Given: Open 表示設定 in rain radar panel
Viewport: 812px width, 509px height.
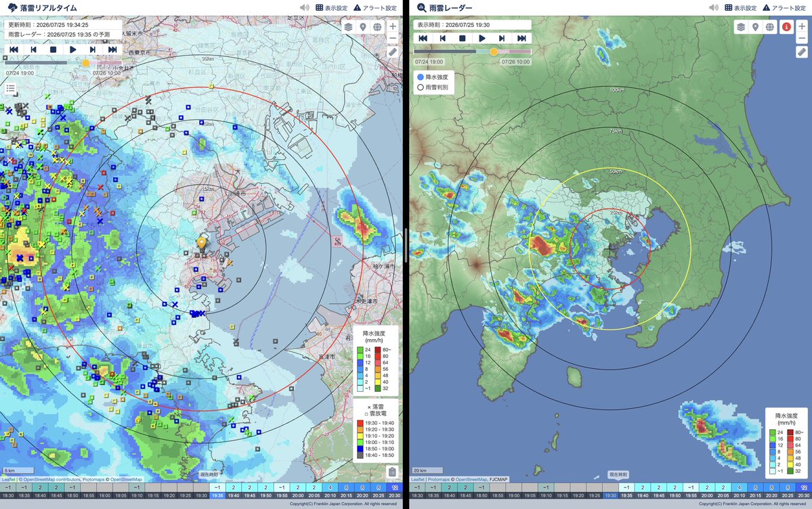Looking at the screenshot, I should [741, 7].
